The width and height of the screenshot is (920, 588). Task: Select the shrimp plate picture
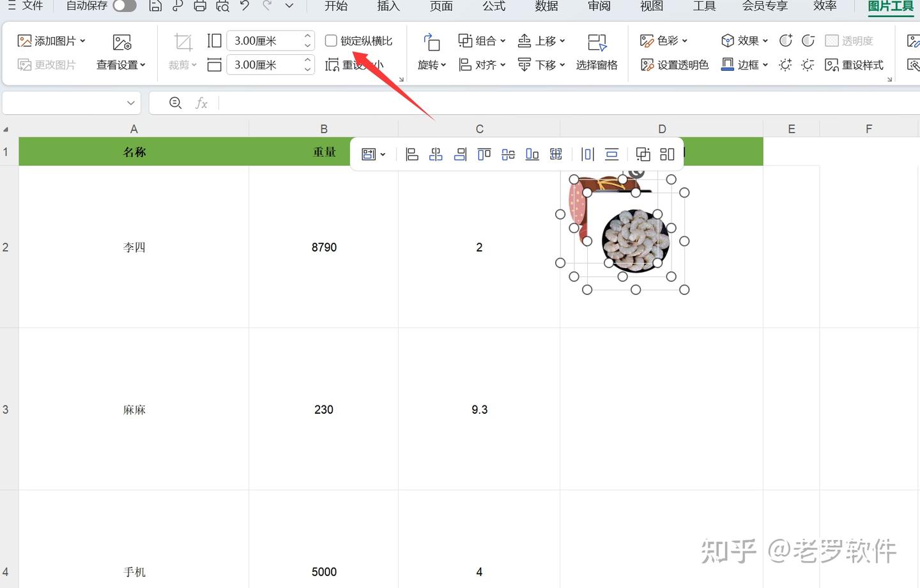[636, 240]
